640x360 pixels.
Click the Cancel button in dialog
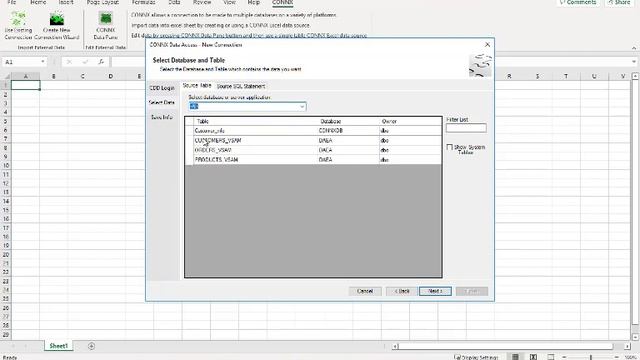(365, 291)
